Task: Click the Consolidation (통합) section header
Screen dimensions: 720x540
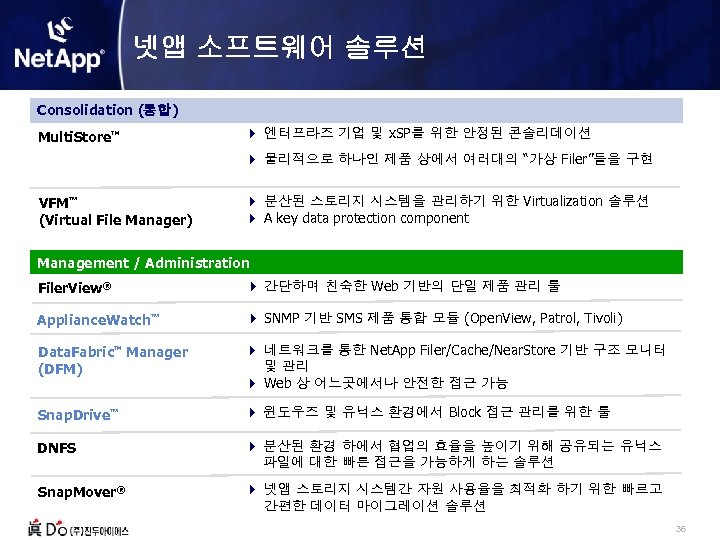Action: pyautogui.click(x=356, y=110)
